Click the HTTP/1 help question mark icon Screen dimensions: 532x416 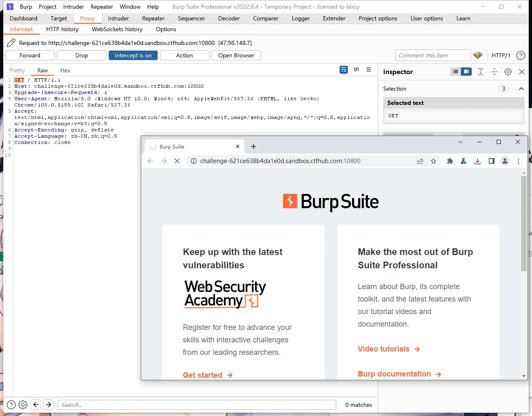pos(520,55)
